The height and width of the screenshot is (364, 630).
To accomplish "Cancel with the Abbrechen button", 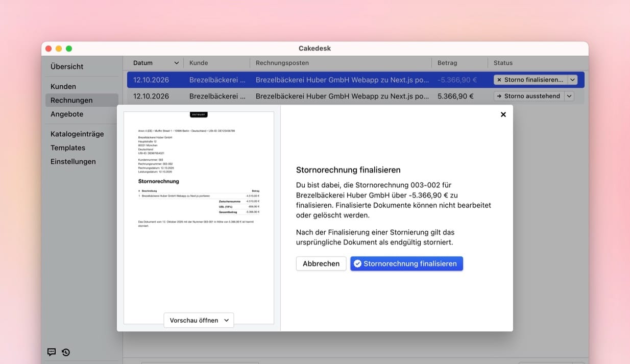I will point(321,263).
